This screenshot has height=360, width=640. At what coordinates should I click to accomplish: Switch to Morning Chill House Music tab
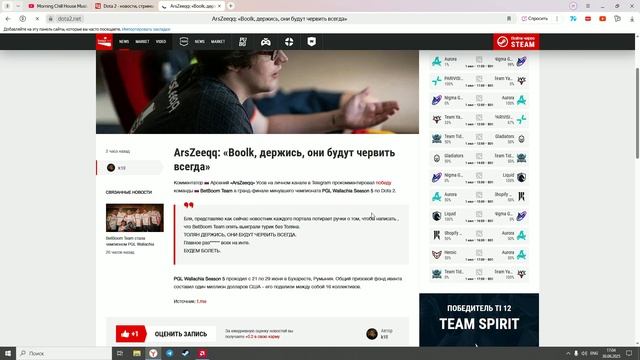(x=57, y=6)
